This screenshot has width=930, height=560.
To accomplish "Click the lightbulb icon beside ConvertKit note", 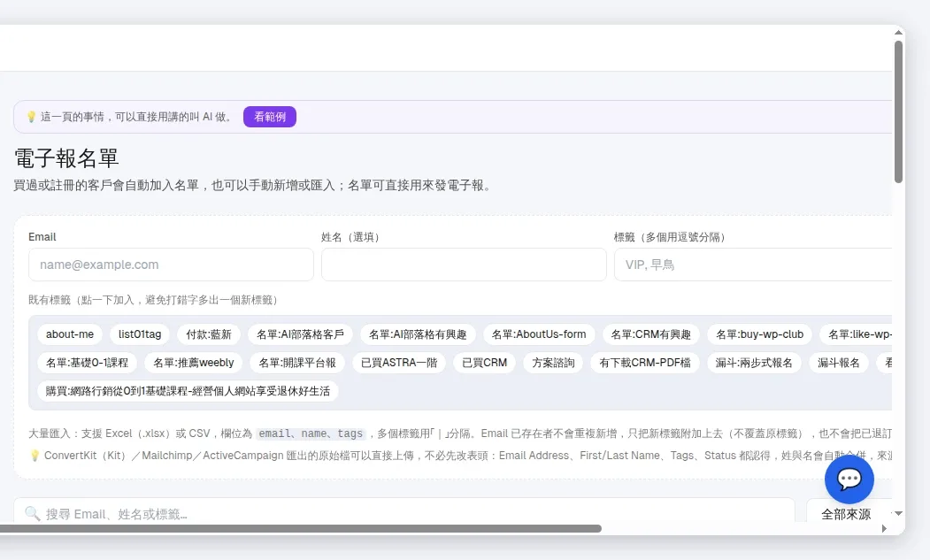I will [35, 456].
